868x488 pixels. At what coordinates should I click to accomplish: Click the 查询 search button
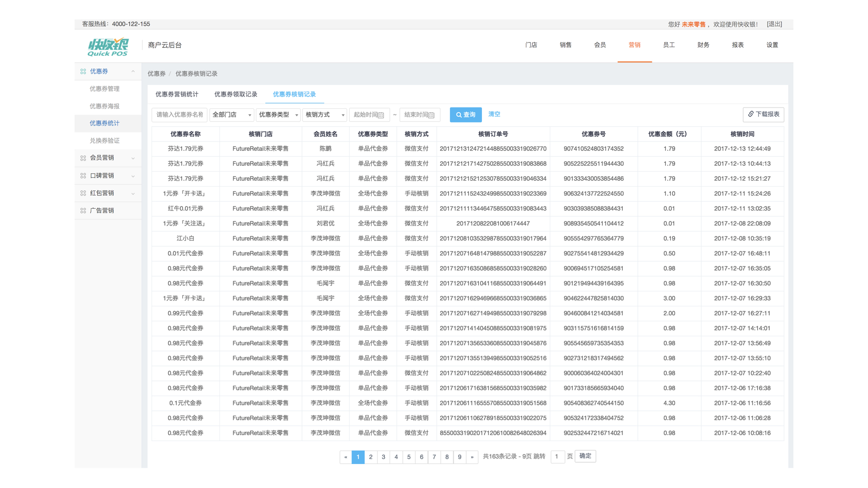point(466,115)
